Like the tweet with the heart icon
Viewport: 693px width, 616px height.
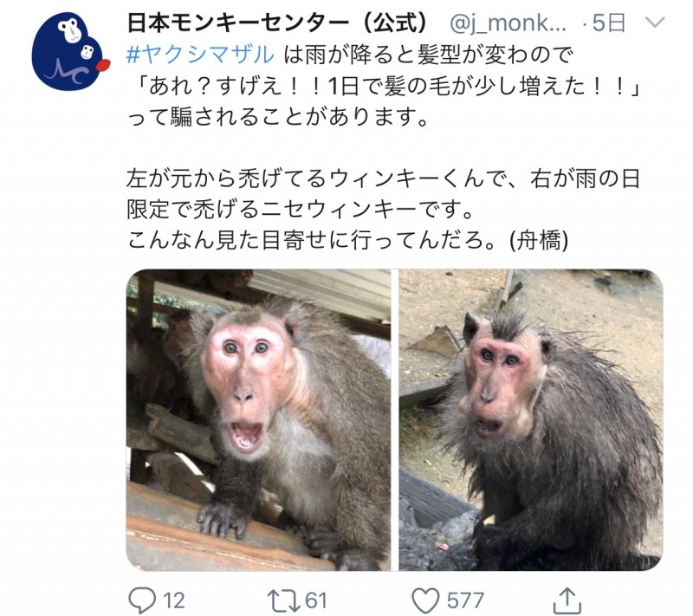425,600
